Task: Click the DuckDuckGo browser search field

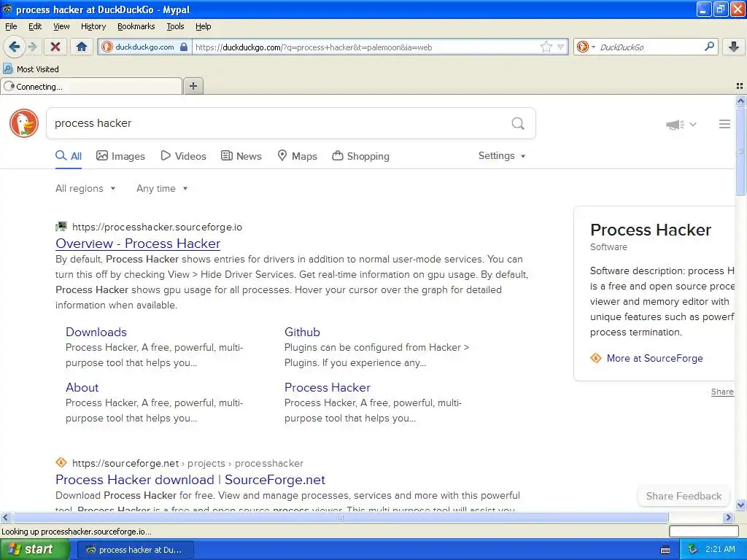Action: 650,47
